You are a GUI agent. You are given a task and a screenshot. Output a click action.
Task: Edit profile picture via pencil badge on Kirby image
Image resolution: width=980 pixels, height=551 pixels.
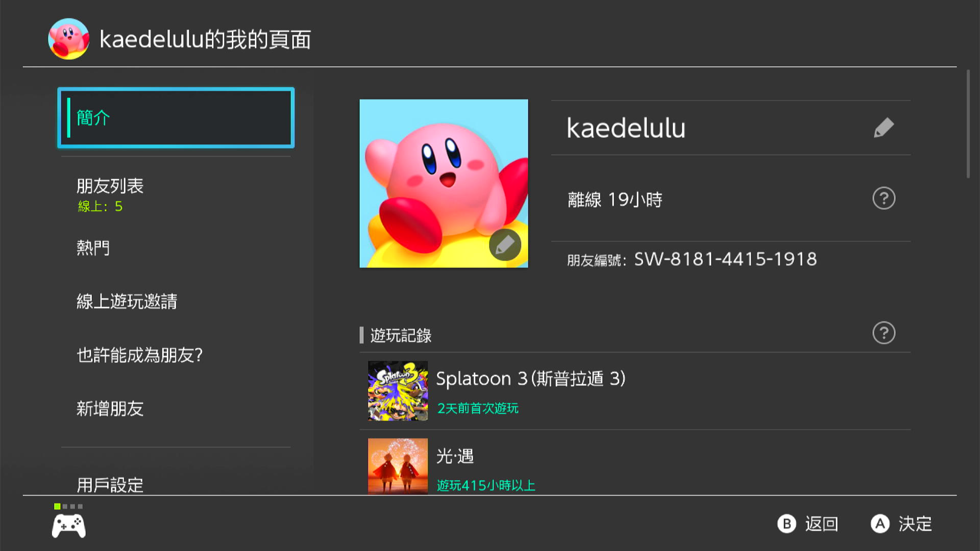505,245
